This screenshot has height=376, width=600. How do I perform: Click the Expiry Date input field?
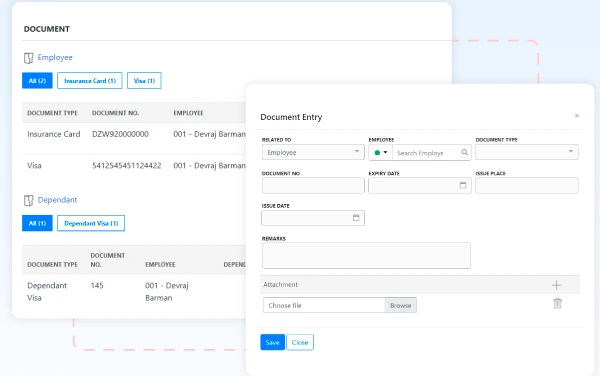pyautogui.click(x=420, y=186)
